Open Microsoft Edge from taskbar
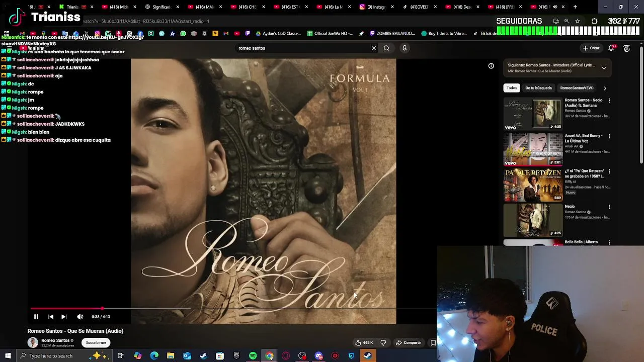644x362 pixels. click(154, 356)
